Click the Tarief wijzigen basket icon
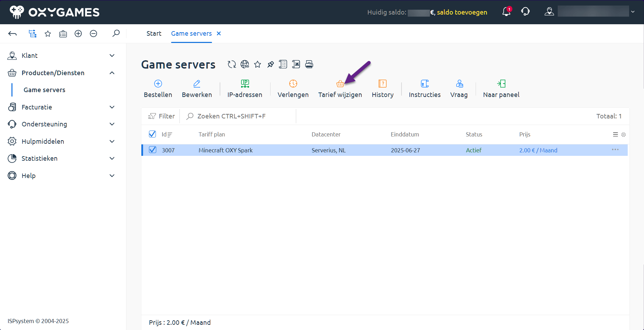Viewport: 644px width, 330px height. pyautogui.click(x=340, y=84)
